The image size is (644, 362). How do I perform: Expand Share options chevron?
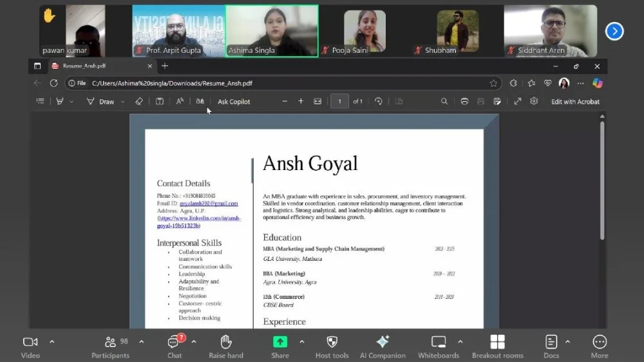302,341
